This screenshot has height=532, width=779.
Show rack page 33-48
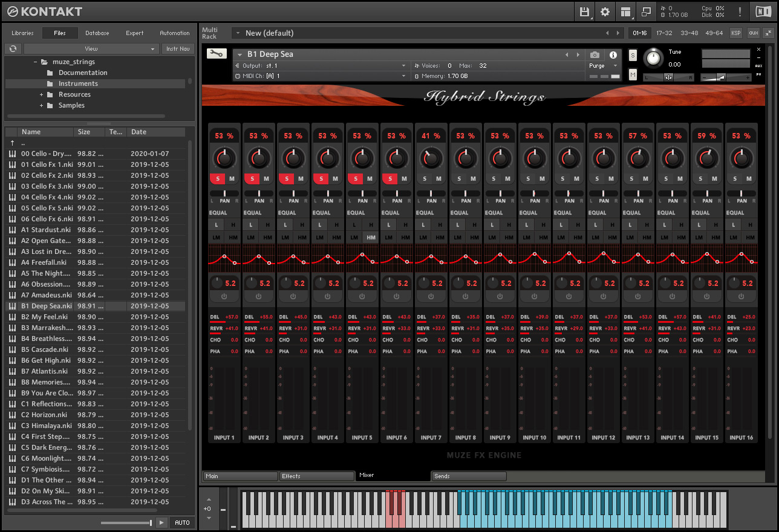(x=689, y=33)
